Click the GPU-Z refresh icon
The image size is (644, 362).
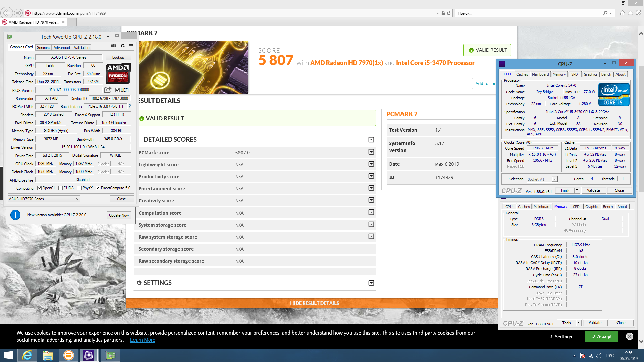pos(122,46)
